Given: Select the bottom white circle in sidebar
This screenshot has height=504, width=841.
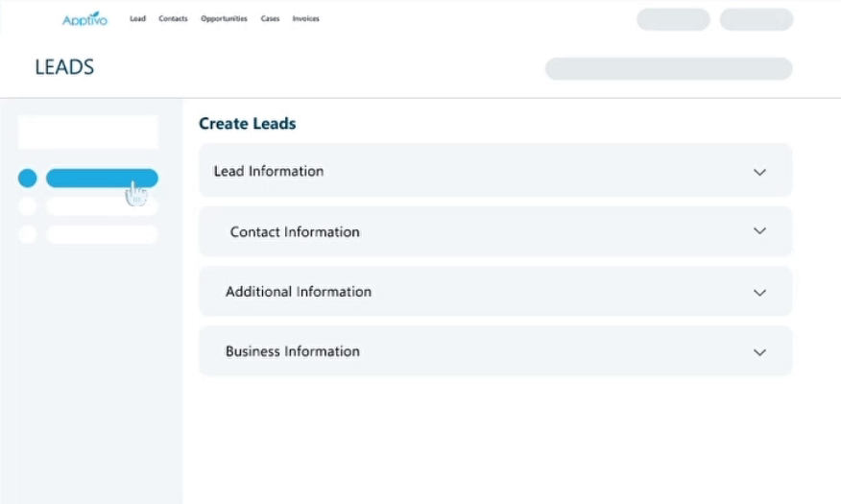Looking at the screenshot, I should [28, 234].
